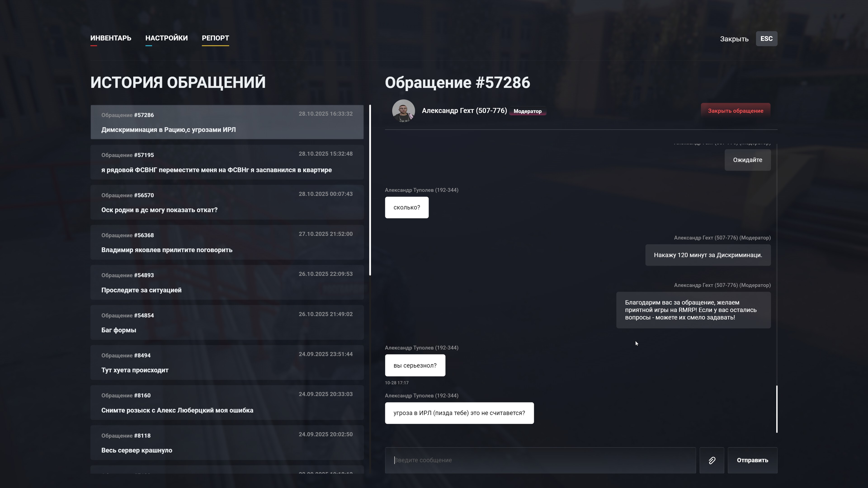Select the РЕПОРТ tab
The height and width of the screenshot is (488, 868).
215,38
